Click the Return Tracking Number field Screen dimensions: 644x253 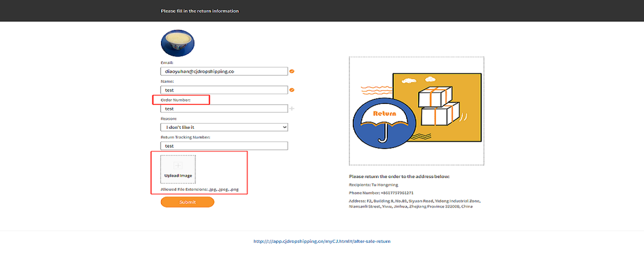tap(224, 146)
